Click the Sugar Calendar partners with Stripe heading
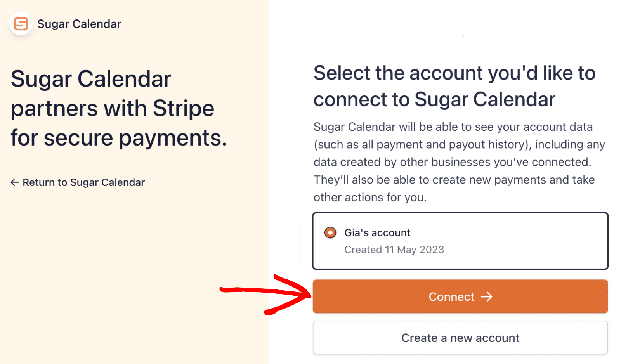 113,109
